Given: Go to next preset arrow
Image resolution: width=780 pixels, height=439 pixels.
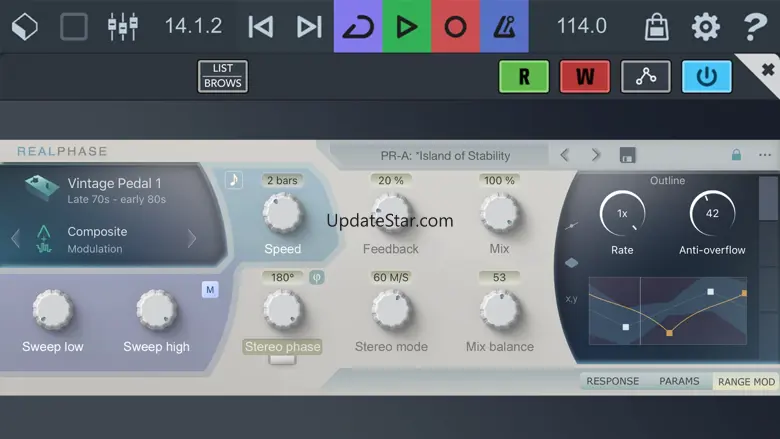Looking at the screenshot, I should coord(595,155).
